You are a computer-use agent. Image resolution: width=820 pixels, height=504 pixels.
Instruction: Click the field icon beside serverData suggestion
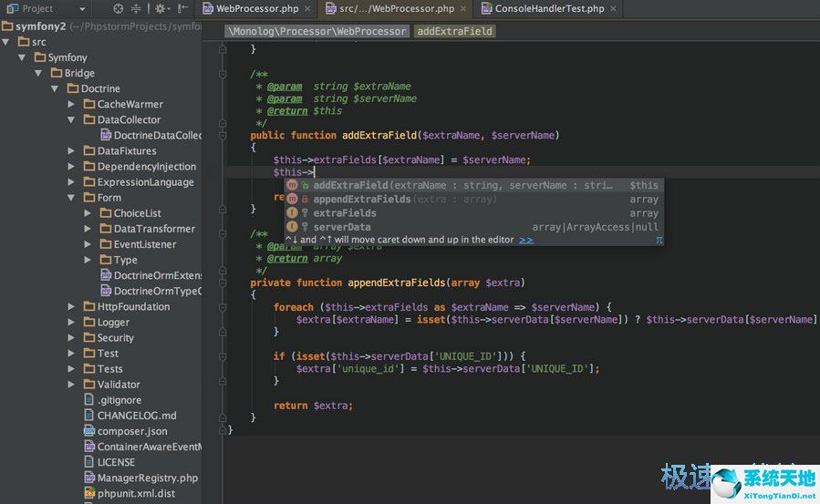coord(292,227)
